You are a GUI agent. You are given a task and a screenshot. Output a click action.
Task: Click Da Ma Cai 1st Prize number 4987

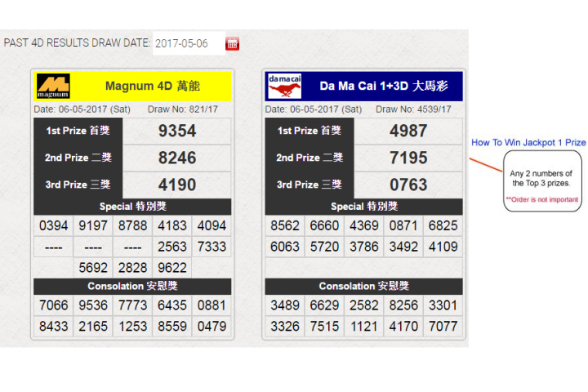pyautogui.click(x=408, y=131)
